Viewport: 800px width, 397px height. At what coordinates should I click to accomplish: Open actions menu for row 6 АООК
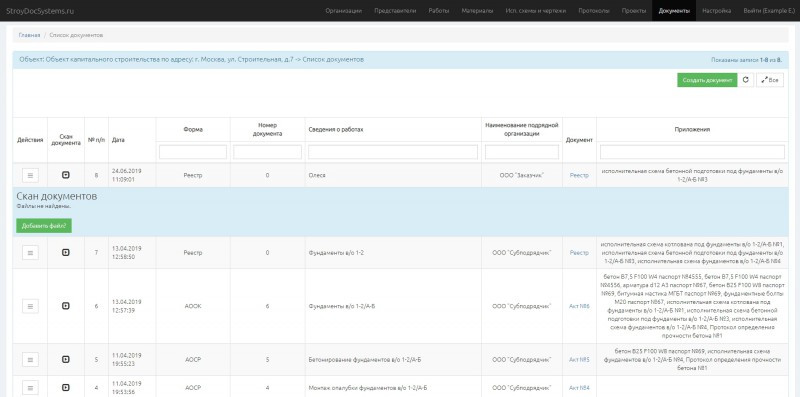tap(30, 306)
